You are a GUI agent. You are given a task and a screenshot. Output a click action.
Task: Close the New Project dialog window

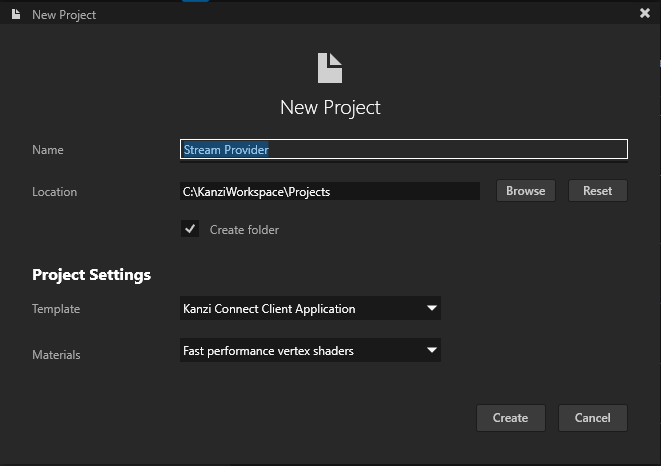[645, 14]
